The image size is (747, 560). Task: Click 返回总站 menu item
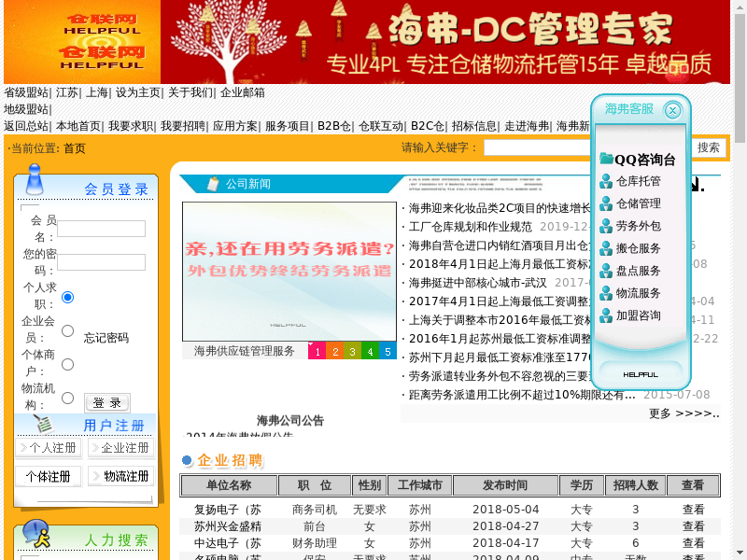point(26,126)
